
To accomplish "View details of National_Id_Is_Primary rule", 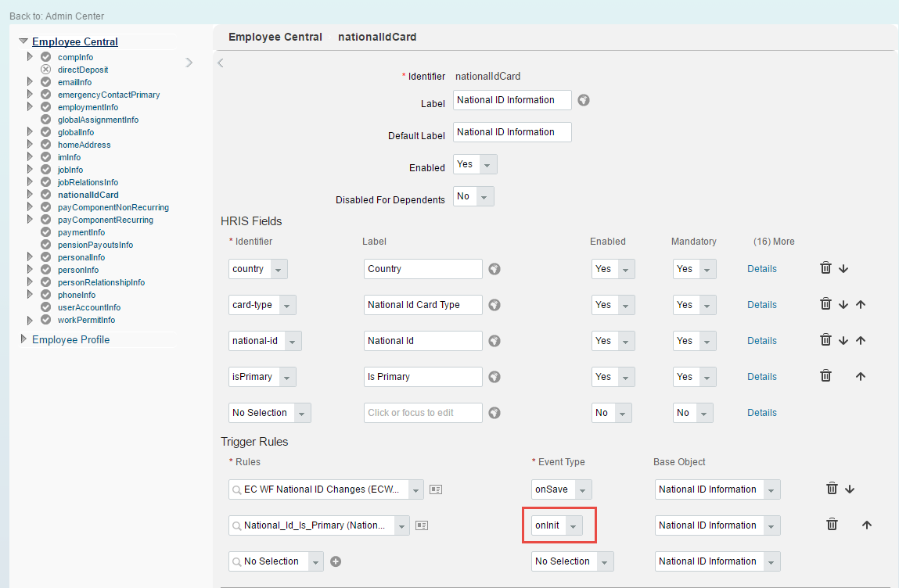I will [x=422, y=525].
